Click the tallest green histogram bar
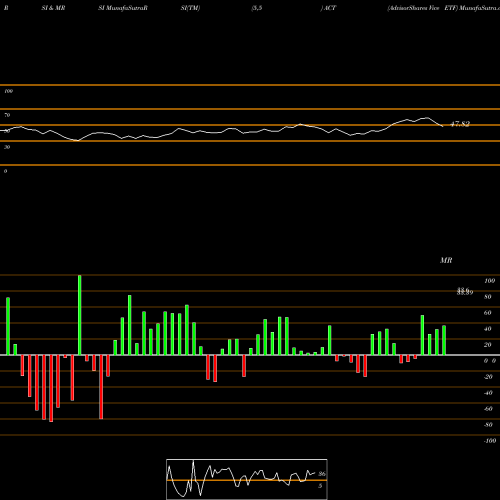Viewport: 500px width, 500px height. tap(80, 315)
